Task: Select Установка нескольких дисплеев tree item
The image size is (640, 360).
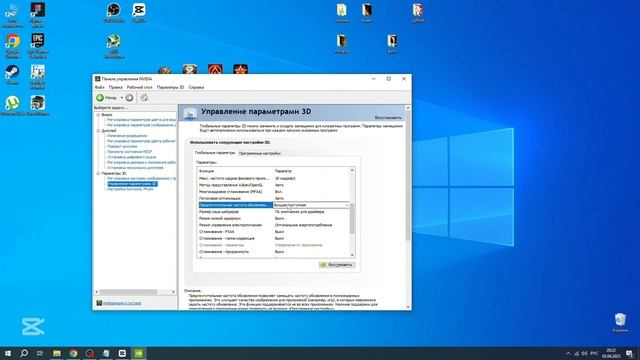Action: [135, 167]
